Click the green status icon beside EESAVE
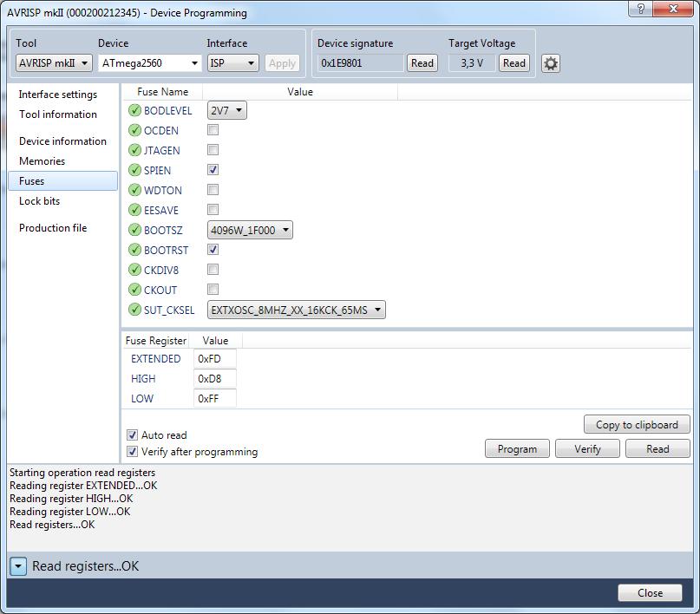This screenshot has width=700, height=614. click(134, 210)
